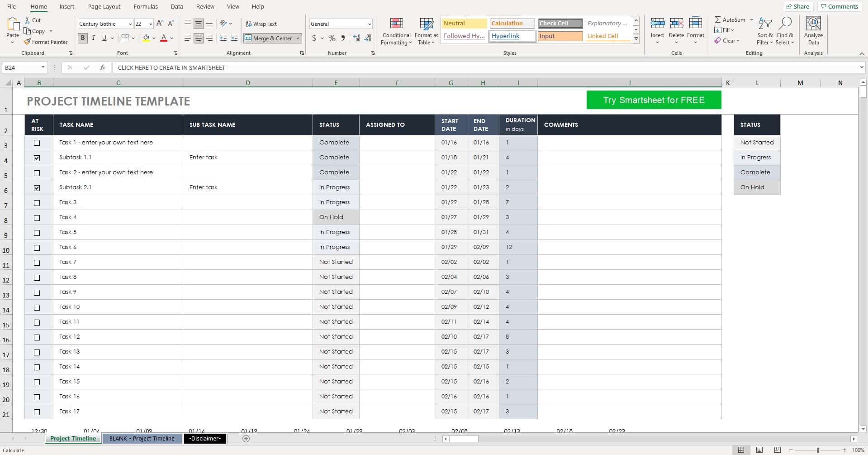This screenshot has width=868, height=455.
Task: Open Sort & Filter options
Action: pos(765,31)
